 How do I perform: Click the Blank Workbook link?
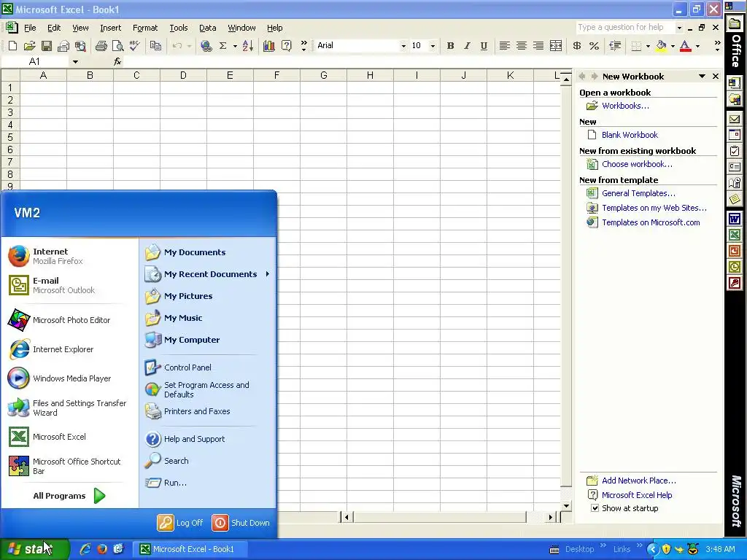coord(630,135)
